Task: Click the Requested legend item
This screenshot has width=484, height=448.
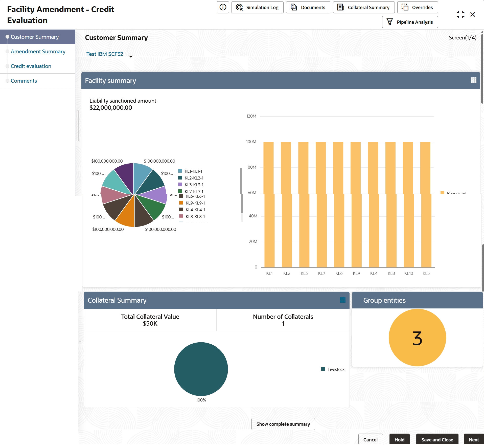Action: click(x=453, y=193)
